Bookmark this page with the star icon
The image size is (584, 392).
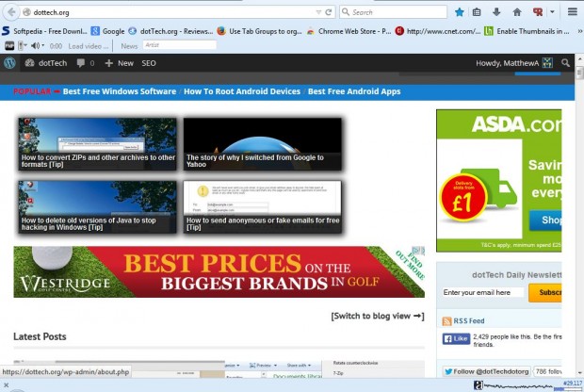(x=460, y=12)
